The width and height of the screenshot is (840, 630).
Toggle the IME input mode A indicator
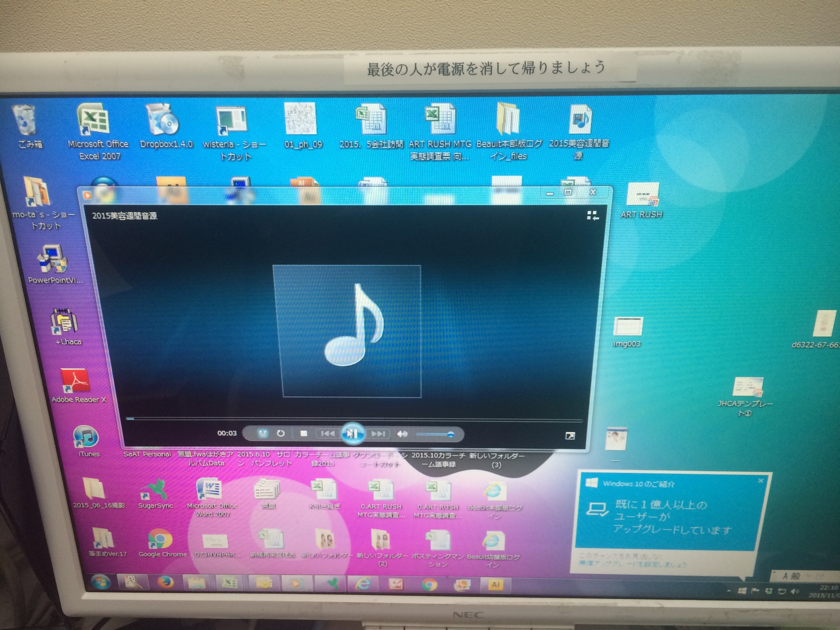786,576
